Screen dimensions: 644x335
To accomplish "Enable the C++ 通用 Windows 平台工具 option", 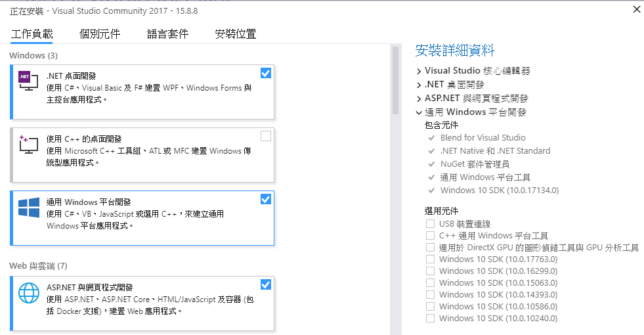I will click(x=430, y=236).
